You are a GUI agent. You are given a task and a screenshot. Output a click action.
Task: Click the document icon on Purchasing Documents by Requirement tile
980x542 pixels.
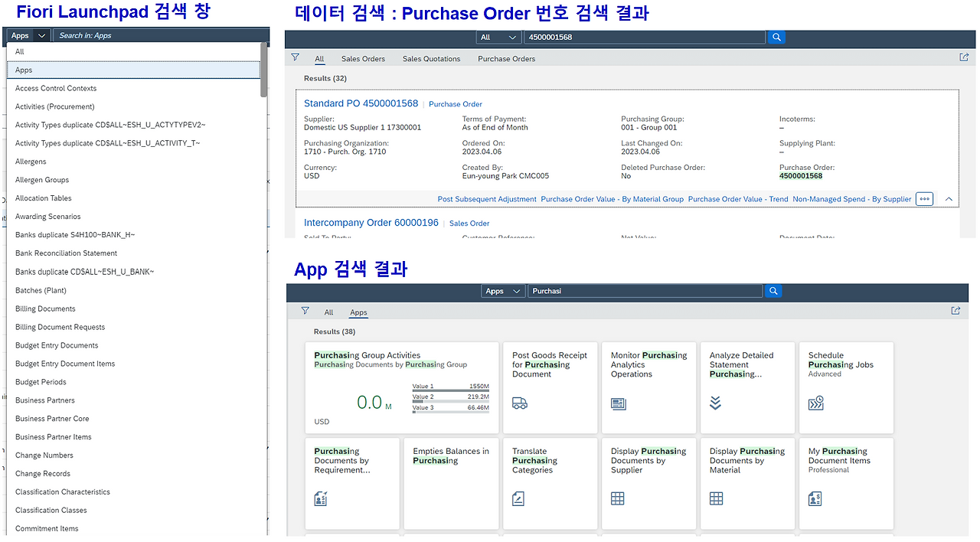(x=321, y=498)
